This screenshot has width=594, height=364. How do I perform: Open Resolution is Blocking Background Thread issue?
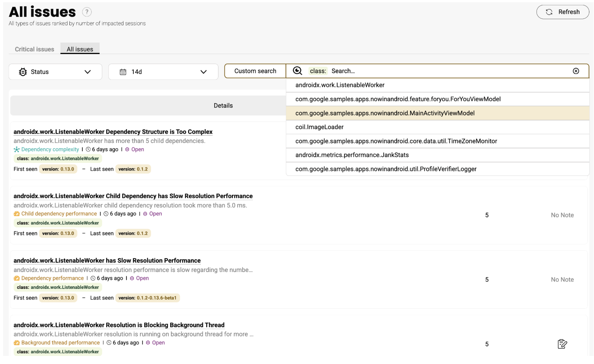(119, 325)
